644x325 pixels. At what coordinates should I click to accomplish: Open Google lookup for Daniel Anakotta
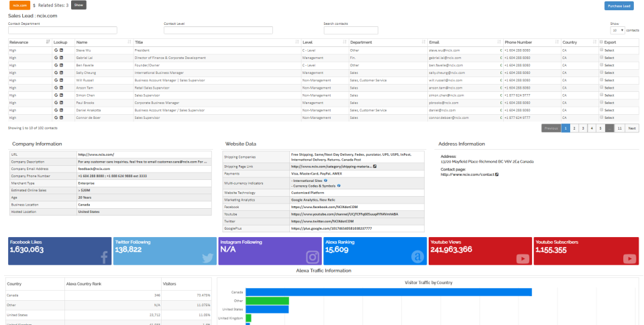tap(56, 110)
